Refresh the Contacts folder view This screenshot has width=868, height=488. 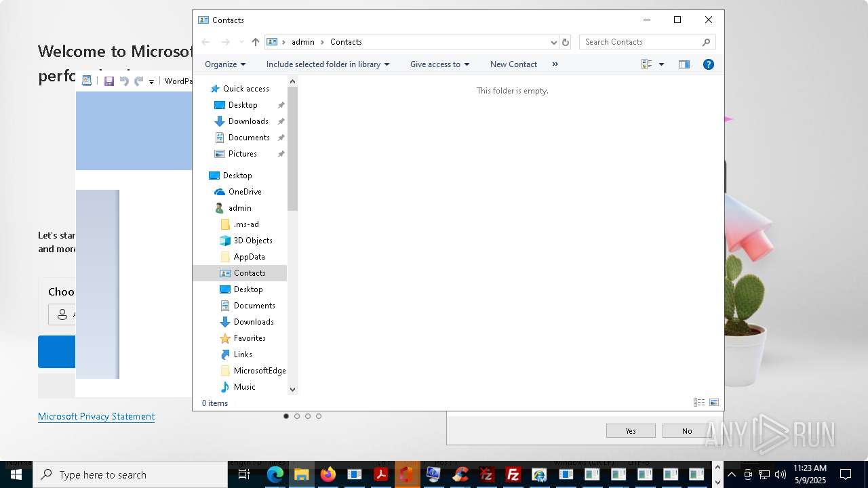(x=566, y=42)
